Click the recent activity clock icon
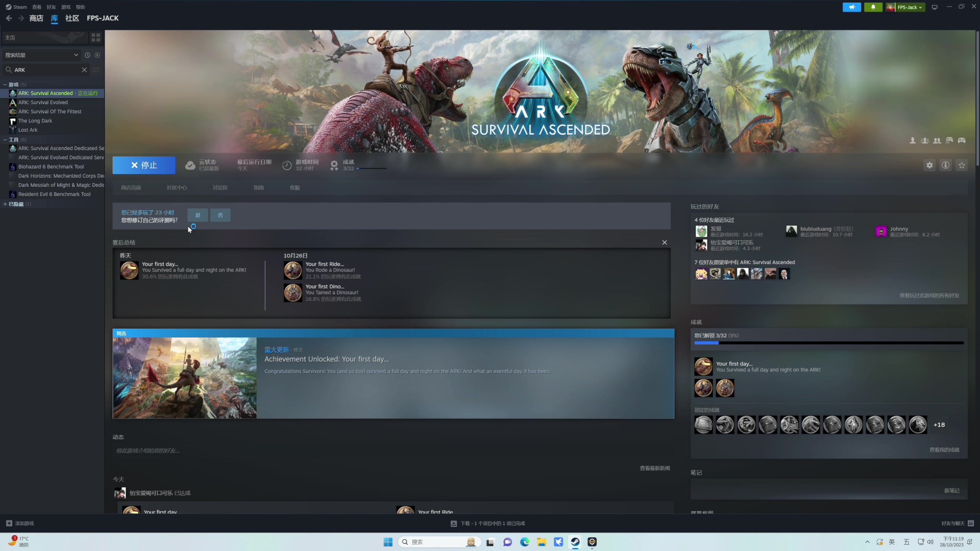This screenshot has width=980, height=551. 87,55
